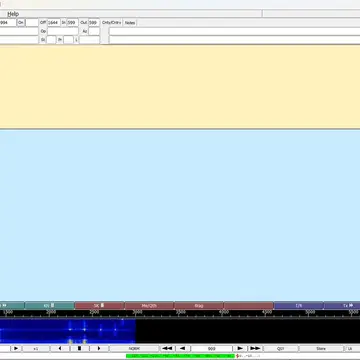Click the double-right fast increment arrow
The width and height of the screenshot is (360, 360).
click(x=255, y=348)
